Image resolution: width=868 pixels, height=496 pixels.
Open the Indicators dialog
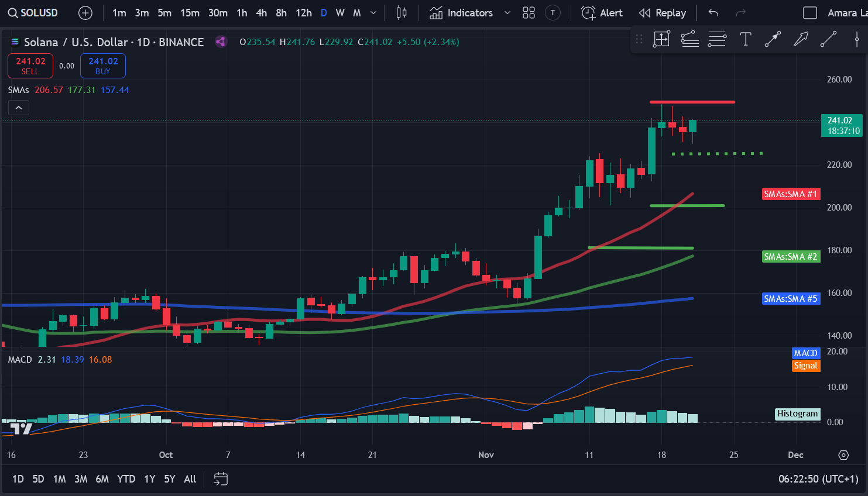[x=461, y=13]
